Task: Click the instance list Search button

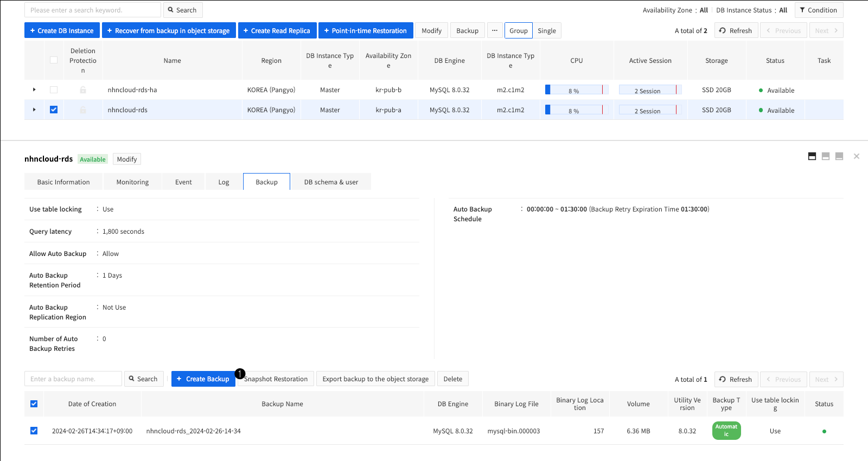Action: point(182,10)
